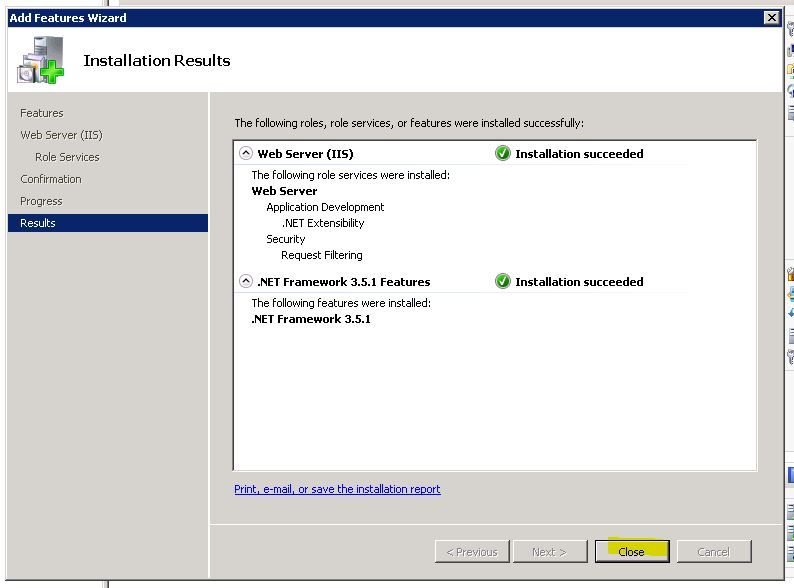Click 'The following roles, role services' summary text
The image size is (794, 588).
click(x=409, y=123)
